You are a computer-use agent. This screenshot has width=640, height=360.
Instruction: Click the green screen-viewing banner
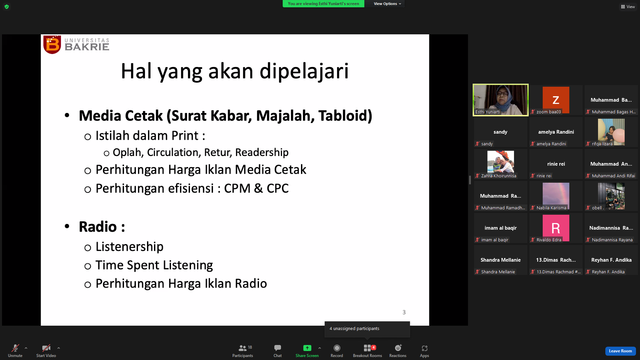pos(323,4)
